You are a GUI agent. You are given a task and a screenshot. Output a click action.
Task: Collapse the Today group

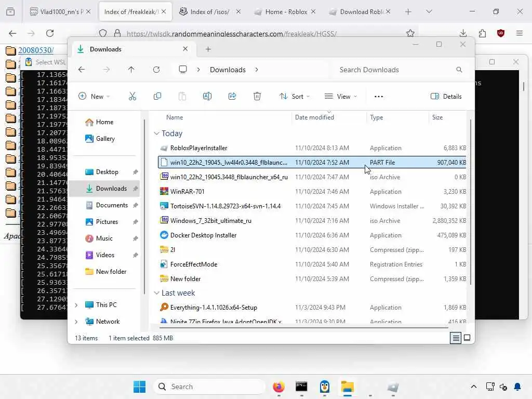pyautogui.click(x=156, y=134)
